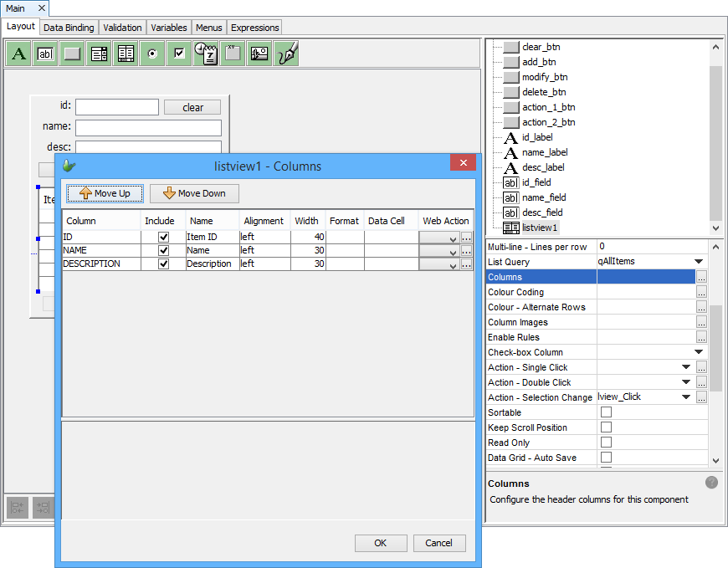Expand the Check-box Column dropdown
Screen dimensions: 728x568
699,352
